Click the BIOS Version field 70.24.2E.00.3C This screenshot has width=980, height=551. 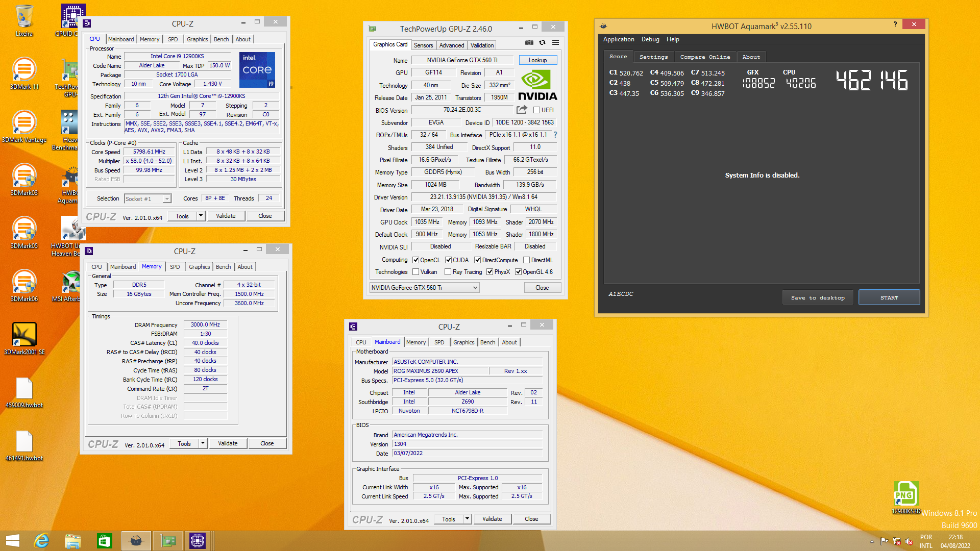coord(462,110)
